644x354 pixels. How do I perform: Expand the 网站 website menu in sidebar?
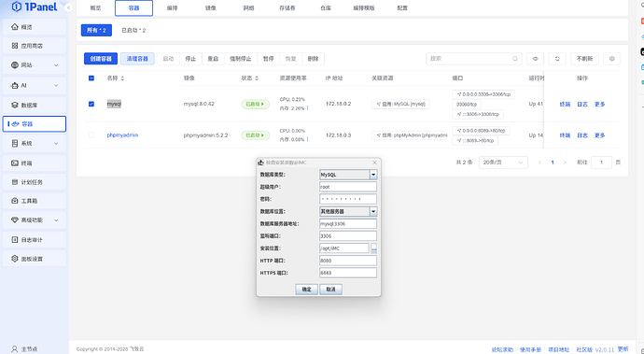35,65
